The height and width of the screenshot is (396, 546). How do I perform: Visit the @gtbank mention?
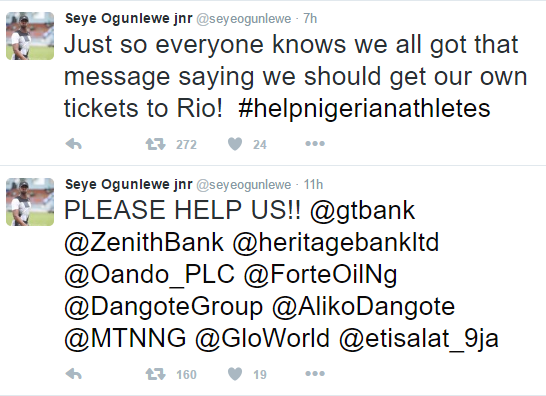(362, 211)
